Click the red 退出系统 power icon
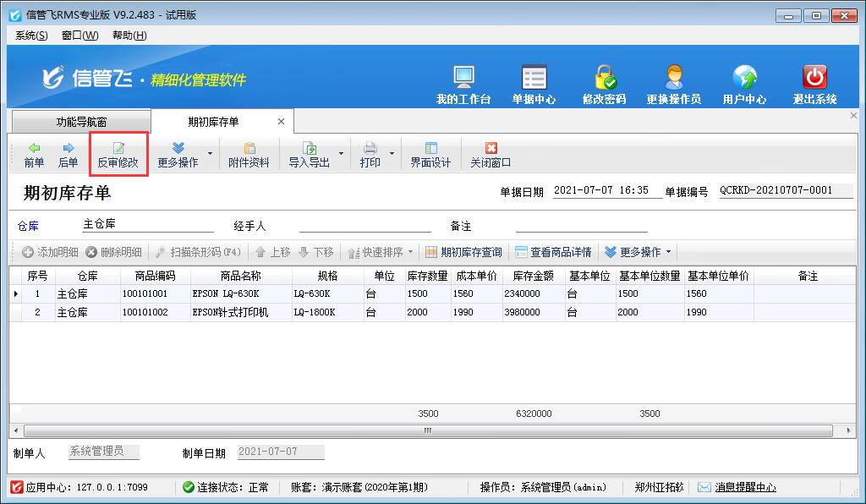 click(x=814, y=79)
